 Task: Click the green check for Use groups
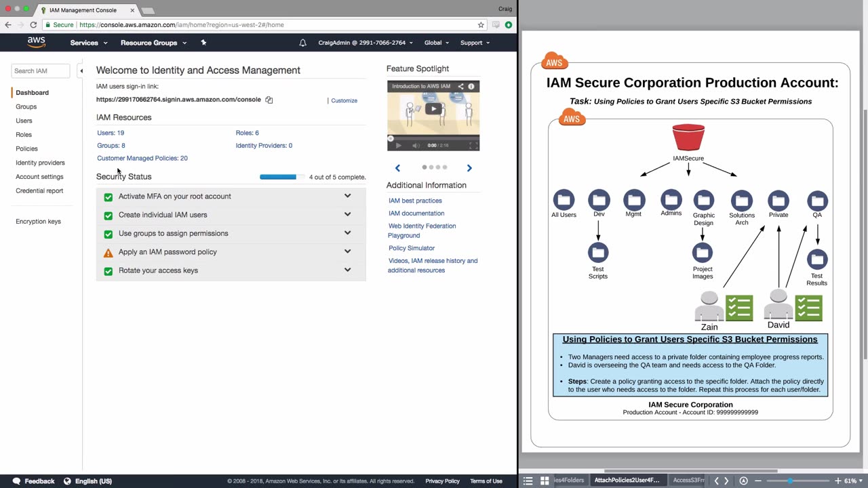tap(108, 234)
